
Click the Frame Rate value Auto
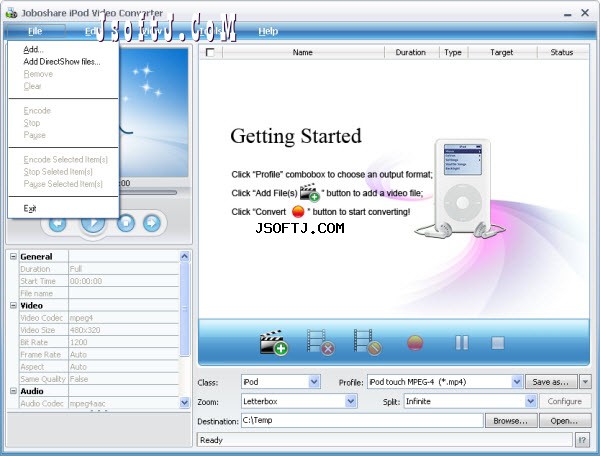click(124, 355)
